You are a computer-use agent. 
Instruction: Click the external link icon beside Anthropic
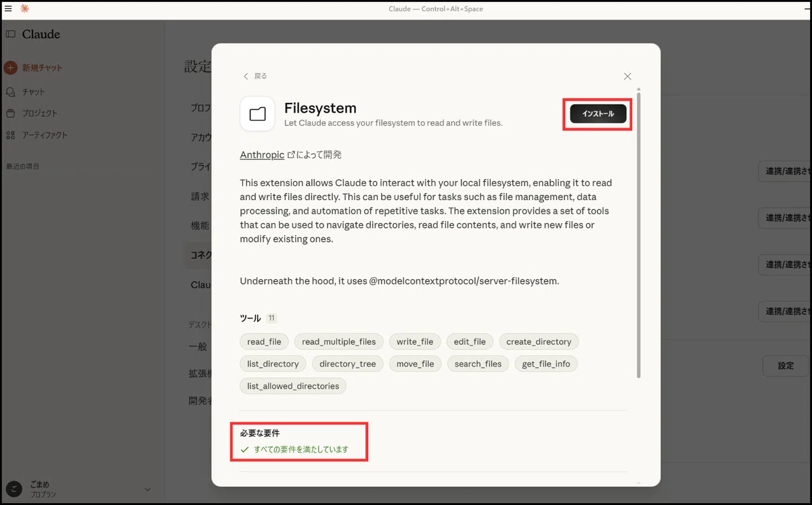click(292, 155)
